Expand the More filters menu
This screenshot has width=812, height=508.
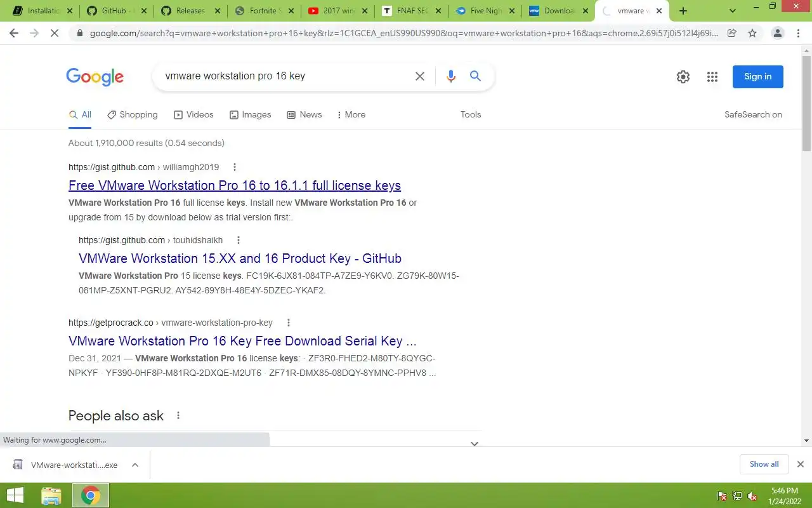click(351, 115)
